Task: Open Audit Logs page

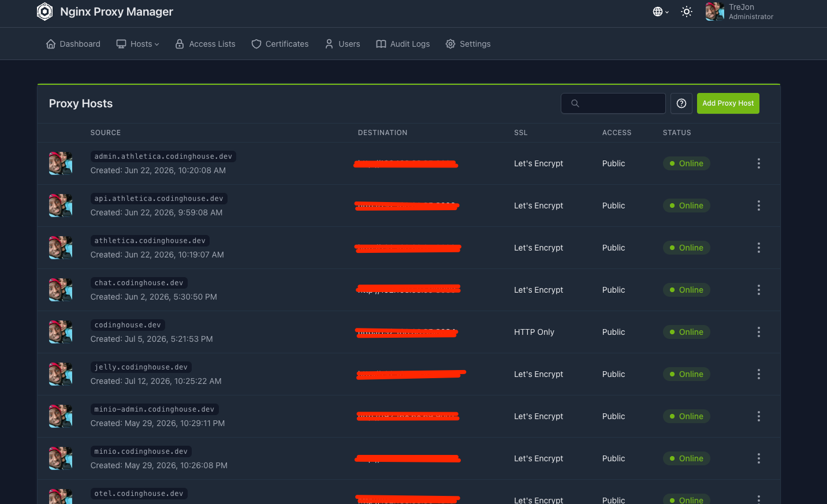Action: 403,44
